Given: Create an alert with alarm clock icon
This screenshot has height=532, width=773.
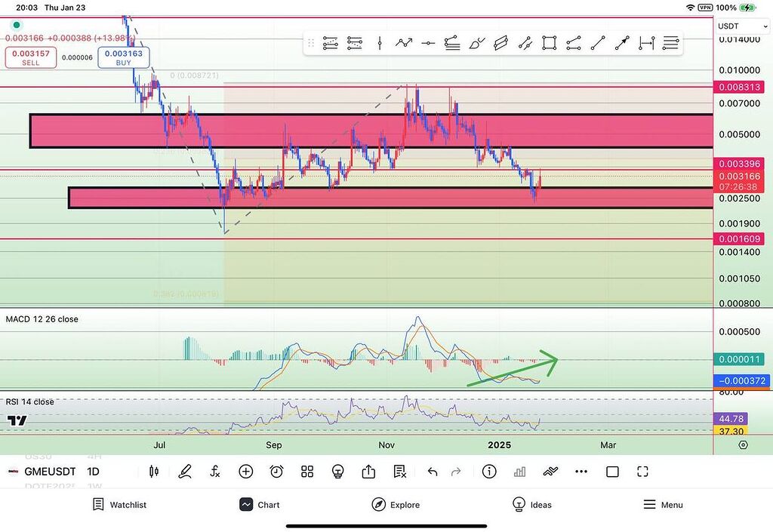Looking at the screenshot, I should click(x=276, y=472).
